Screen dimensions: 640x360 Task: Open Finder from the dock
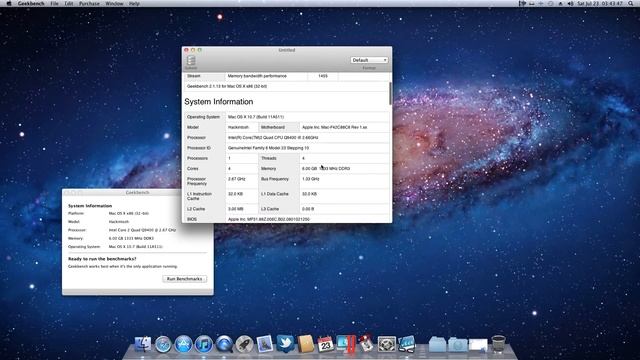coord(143,344)
